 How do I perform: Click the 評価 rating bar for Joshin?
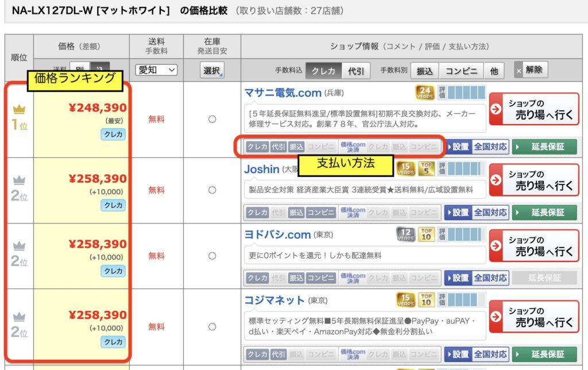tap(462, 169)
